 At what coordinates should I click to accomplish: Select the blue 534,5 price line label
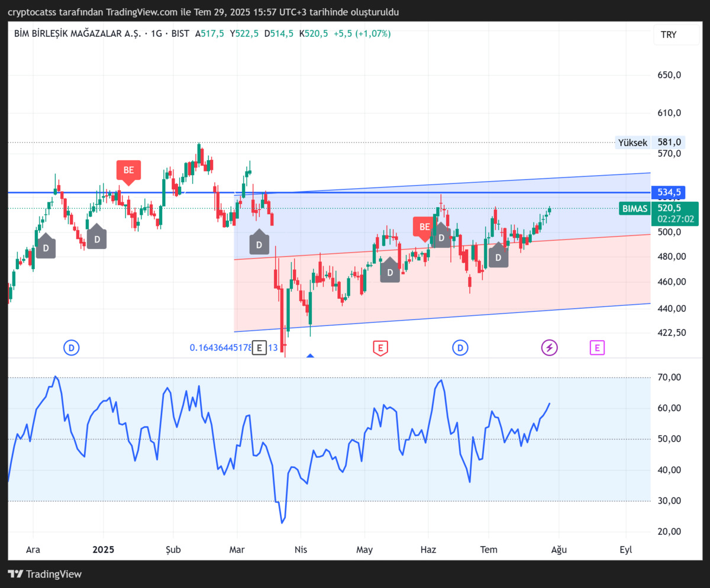click(x=668, y=192)
